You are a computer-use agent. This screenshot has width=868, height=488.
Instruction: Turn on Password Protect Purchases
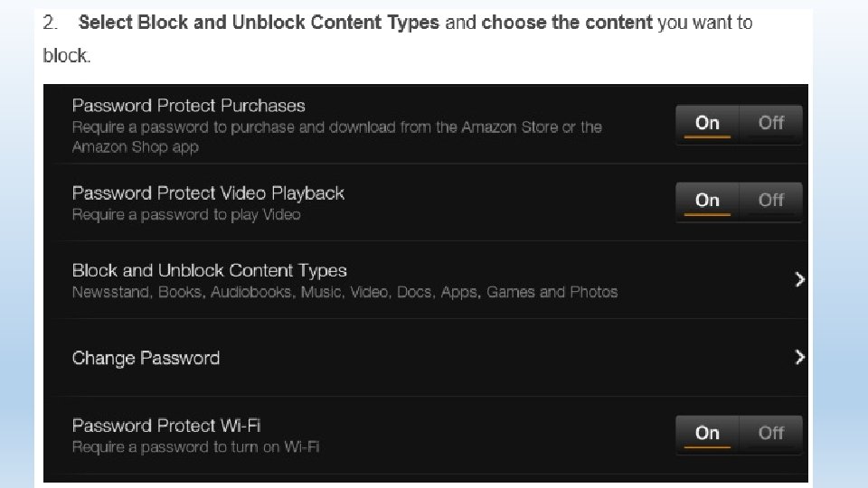pos(707,123)
